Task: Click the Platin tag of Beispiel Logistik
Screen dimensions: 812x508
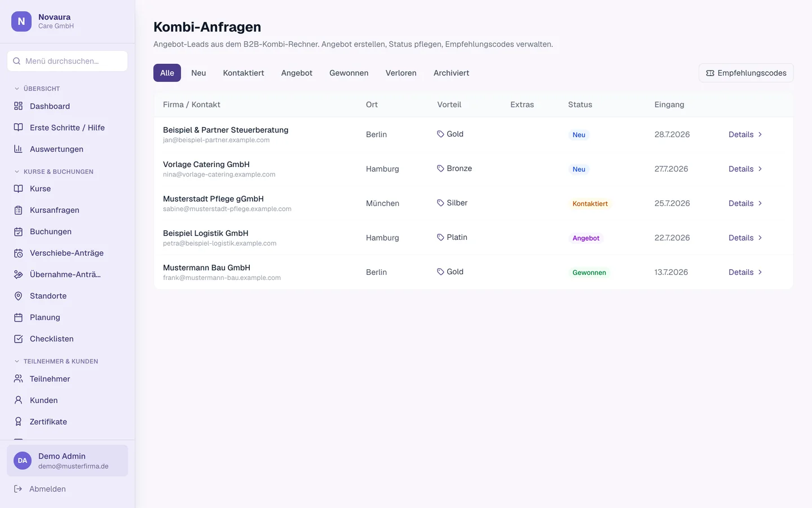Action: 452,237
